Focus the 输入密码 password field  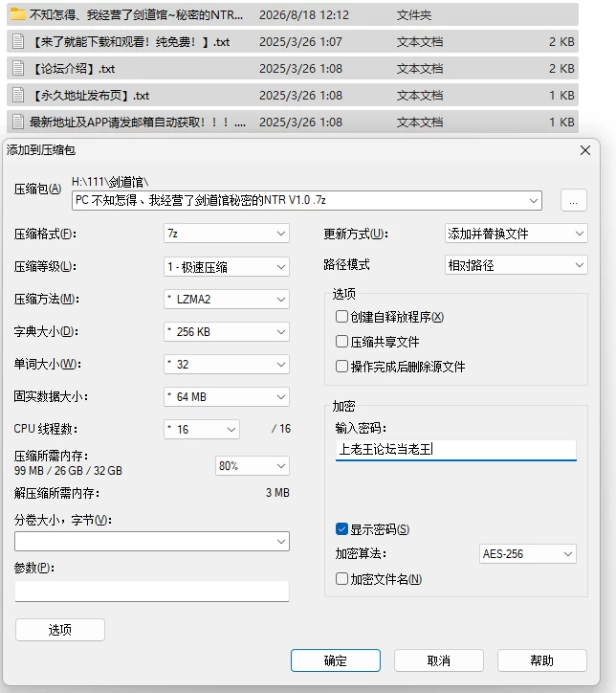click(455, 450)
